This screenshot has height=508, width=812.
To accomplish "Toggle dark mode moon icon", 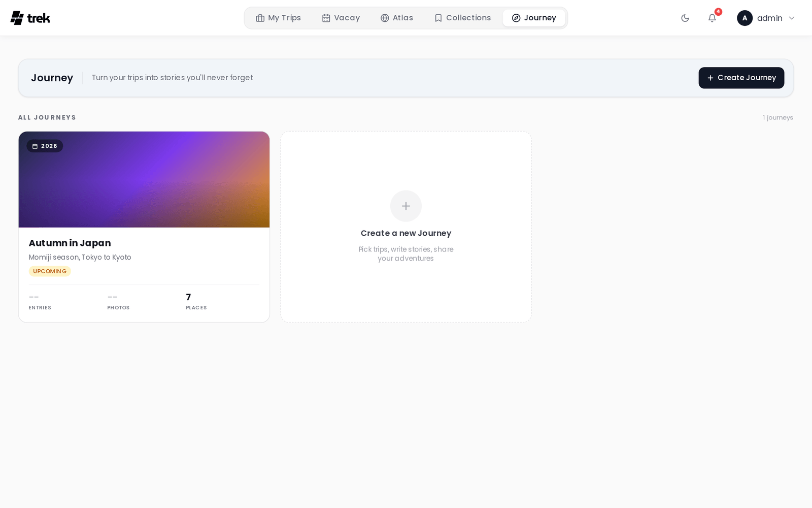I will (x=685, y=18).
